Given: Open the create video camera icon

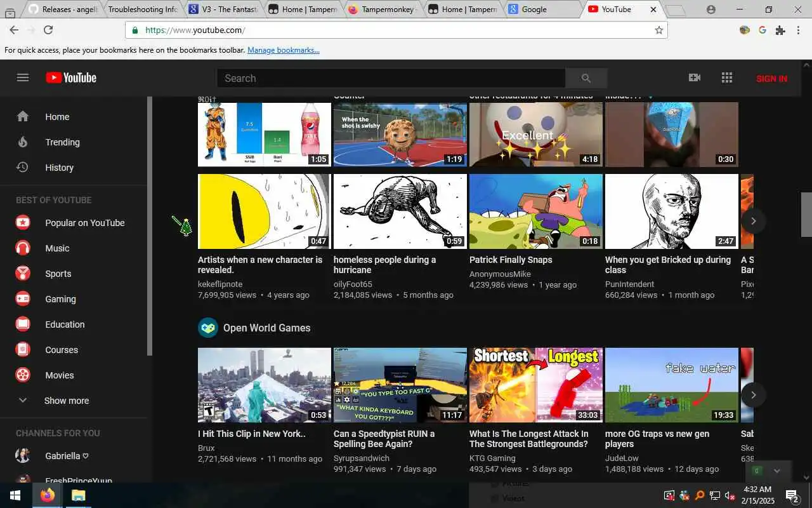Looking at the screenshot, I should [x=695, y=77].
